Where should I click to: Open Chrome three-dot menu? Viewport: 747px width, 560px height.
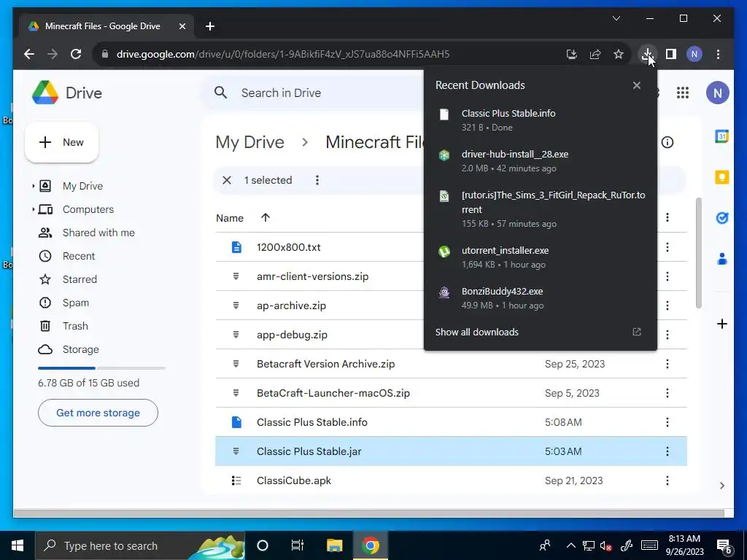pyautogui.click(x=718, y=54)
